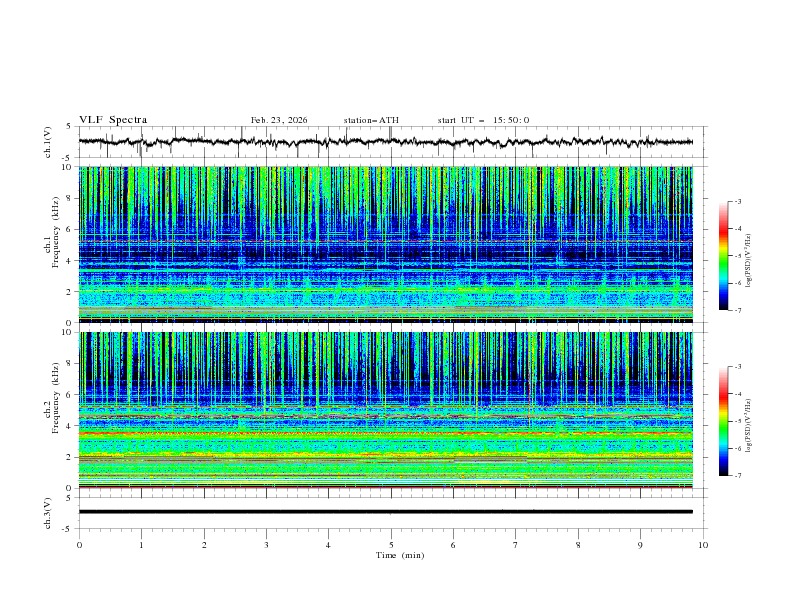Click the ch.2 "Frequency (kHz)" axis label

tap(56, 397)
